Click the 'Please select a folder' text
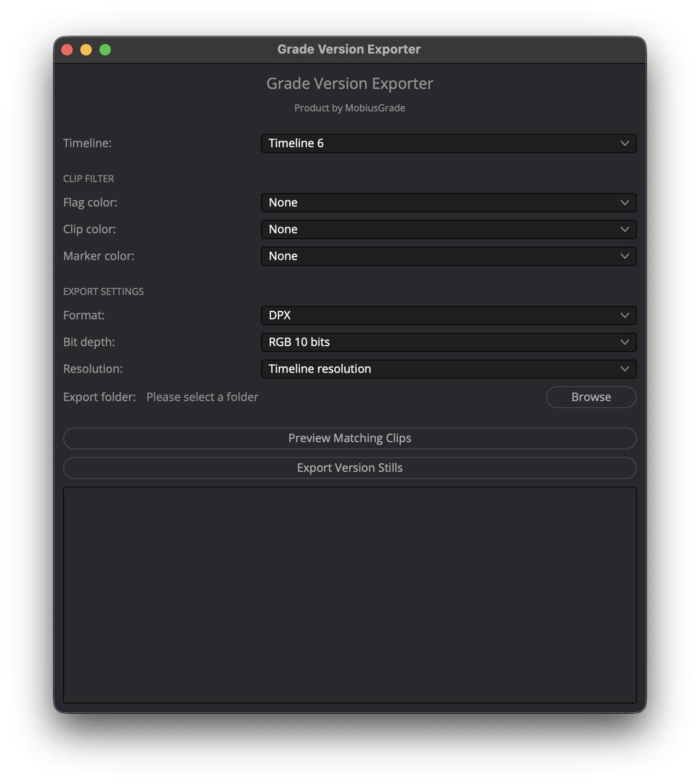 click(202, 397)
